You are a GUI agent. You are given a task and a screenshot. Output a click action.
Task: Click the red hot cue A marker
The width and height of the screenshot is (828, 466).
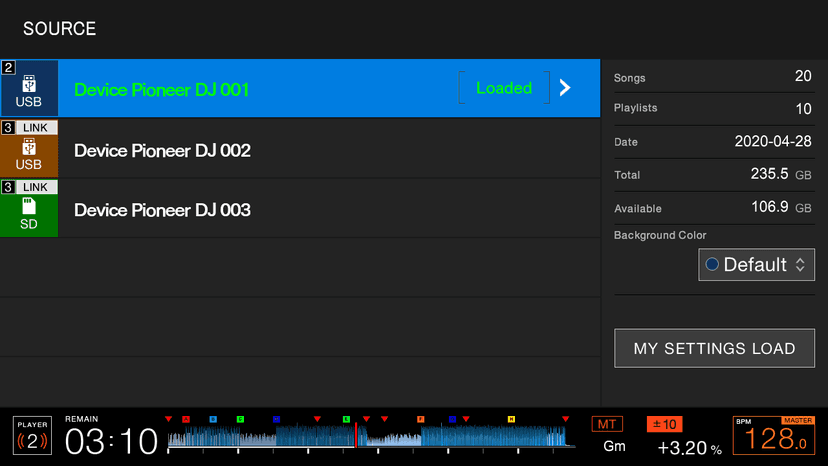186,419
